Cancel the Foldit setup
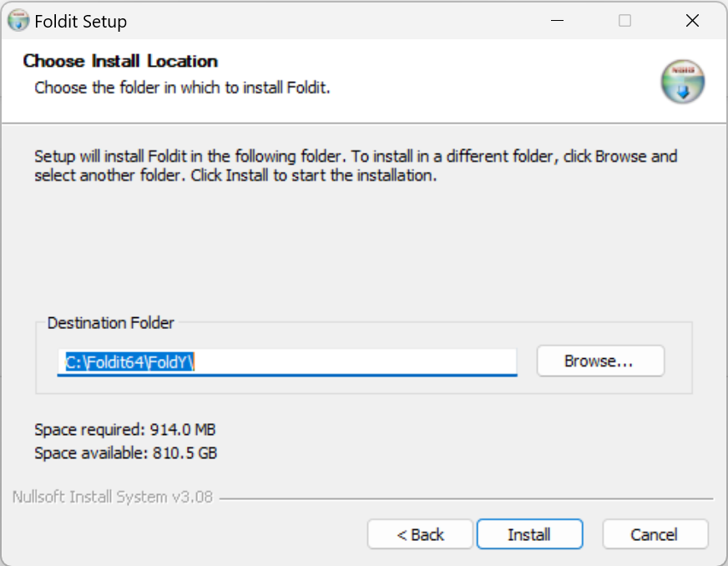Image resolution: width=728 pixels, height=566 pixels. click(x=655, y=534)
